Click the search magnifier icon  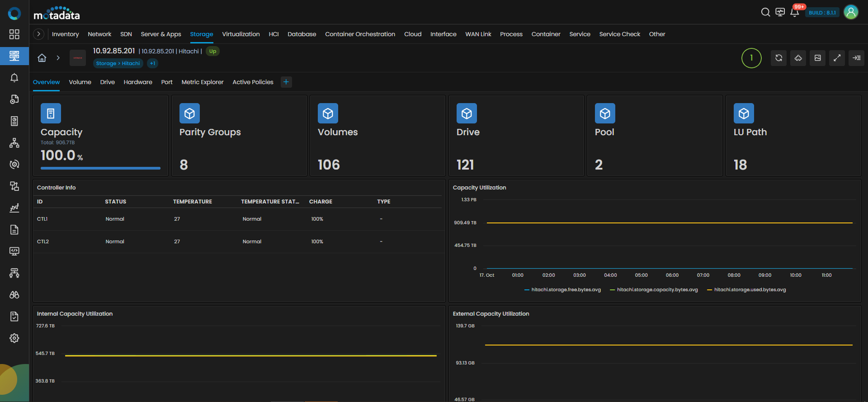click(765, 12)
